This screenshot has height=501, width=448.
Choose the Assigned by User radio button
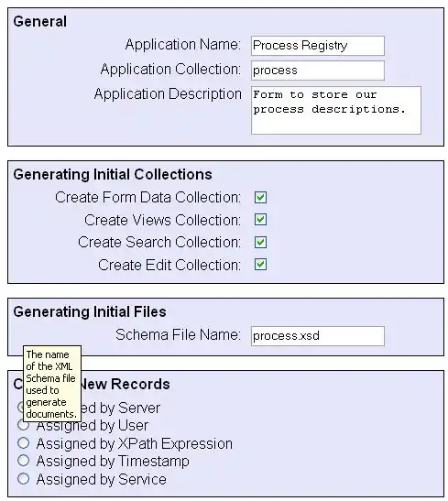(x=23, y=425)
